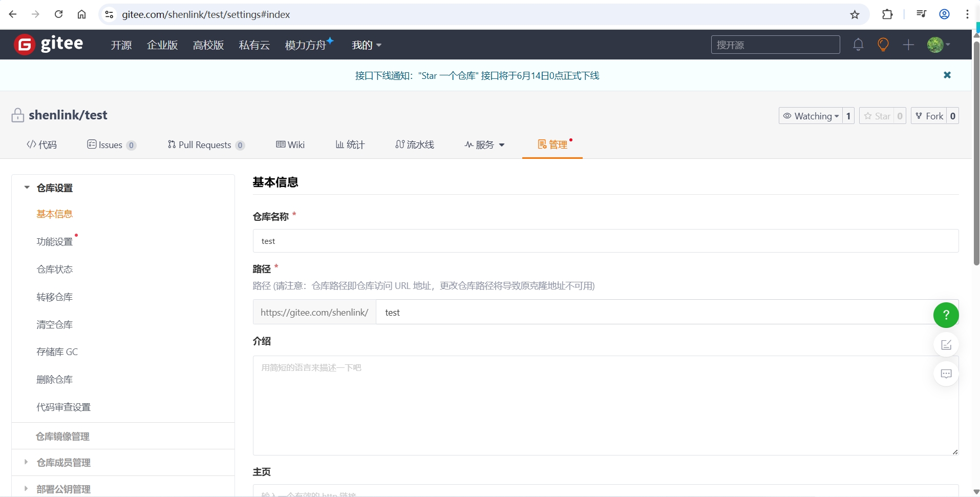980x497 pixels.
Task: Open the floating question mark help icon
Action: pyautogui.click(x=946, y=315)
